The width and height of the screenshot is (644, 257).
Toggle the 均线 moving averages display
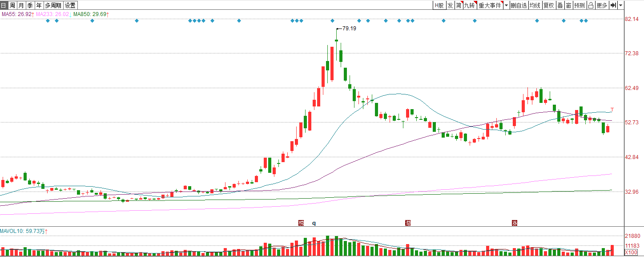click(x=535, y=5)
